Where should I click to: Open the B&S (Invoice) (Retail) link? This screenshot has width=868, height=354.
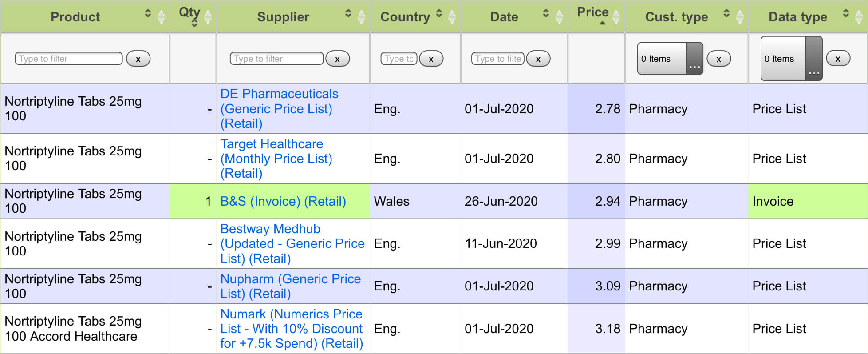[283, 201]
